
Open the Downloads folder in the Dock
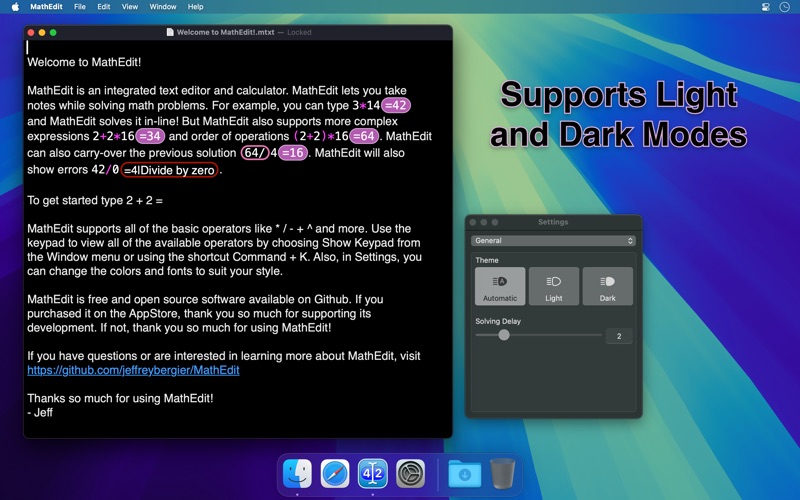click(x=465, y=474)
